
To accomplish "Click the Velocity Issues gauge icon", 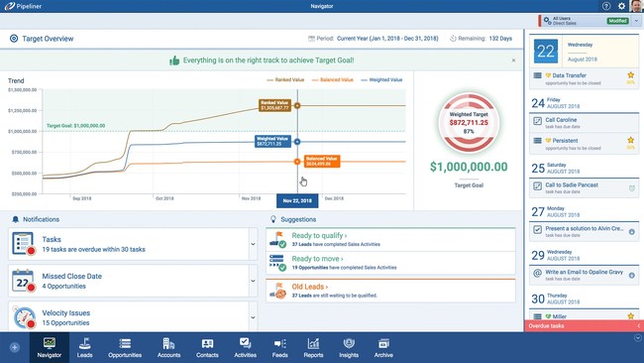I will coord(24,317).
